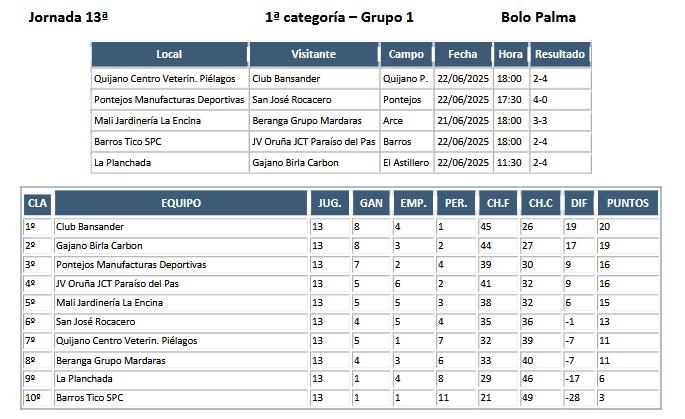Select the PUNTOS column header
Image resolution: width=685 pixels, height=419 pixels.
click(628, 203)
